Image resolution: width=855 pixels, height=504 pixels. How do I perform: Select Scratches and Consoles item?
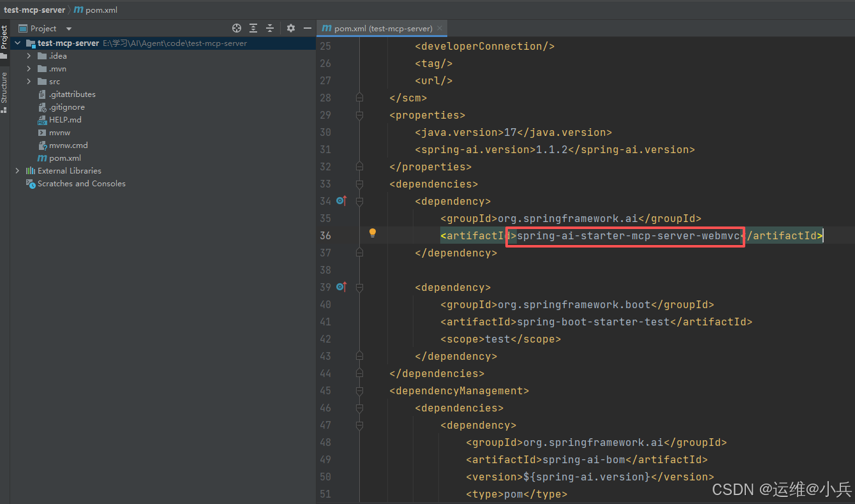point(82,184)
